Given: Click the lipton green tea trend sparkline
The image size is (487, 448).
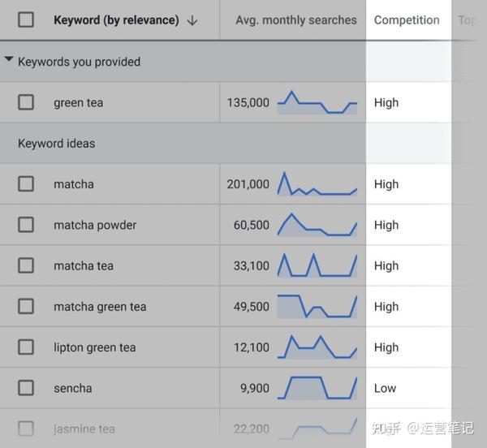Looking at the screenshot, I should click(x=317, y=347).
